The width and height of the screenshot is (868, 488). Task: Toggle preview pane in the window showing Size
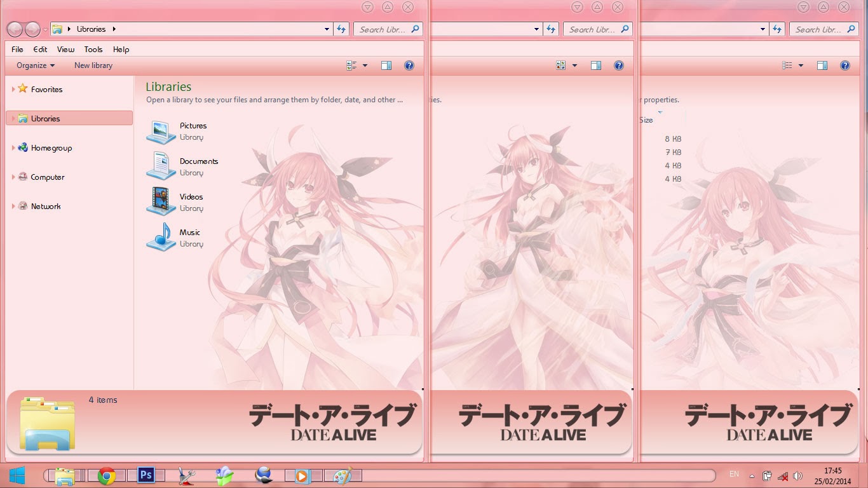point(822,65)
